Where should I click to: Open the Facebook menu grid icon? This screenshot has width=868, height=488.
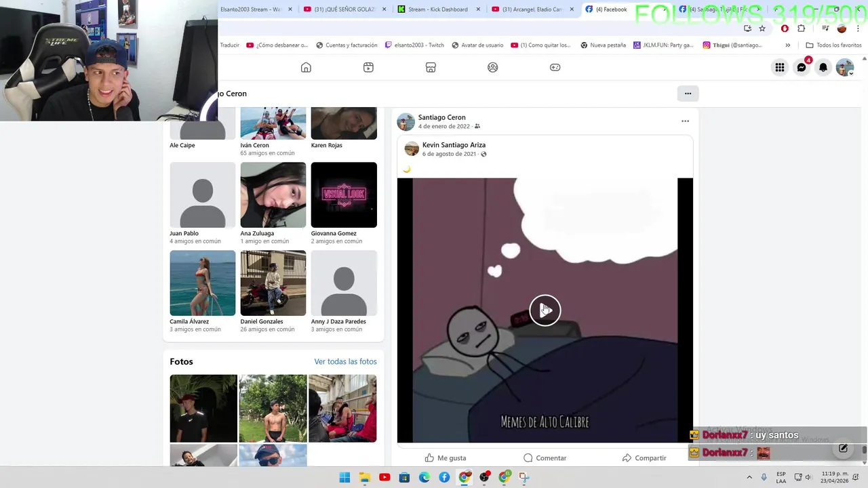pyautogui.click(x=780, y=67)
